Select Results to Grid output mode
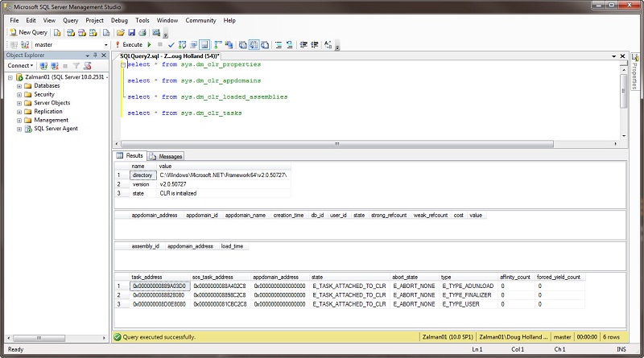This screenshot has width=644, height=358. point(254,45)
